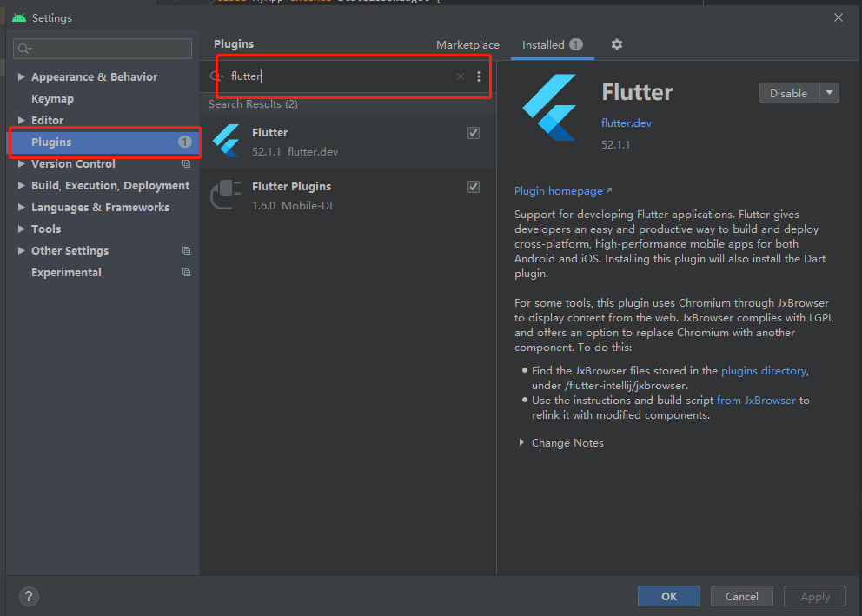Uncheck the Flutter Plugins checkbox
862x616 pixels.
click(474, 187)
